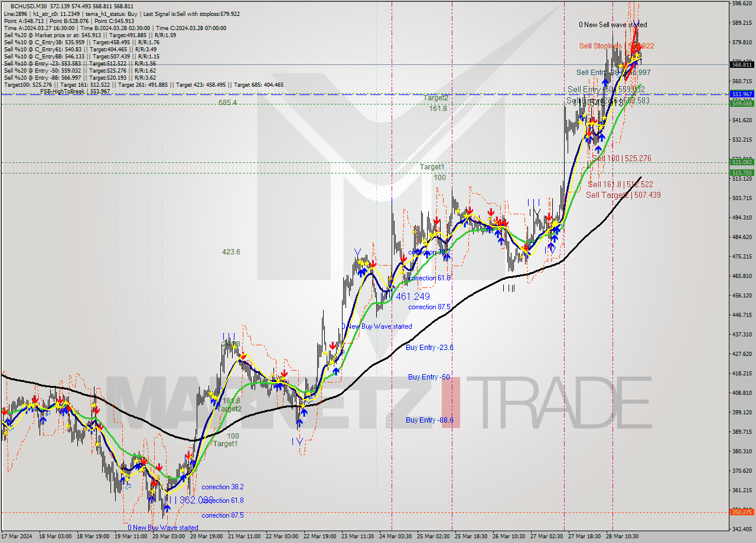Select the 'Sell %10 @ C_Entry88: 546.133' line
Image resolution: width=756 pixels, height=543 pixels.
(x=82, y=56)
